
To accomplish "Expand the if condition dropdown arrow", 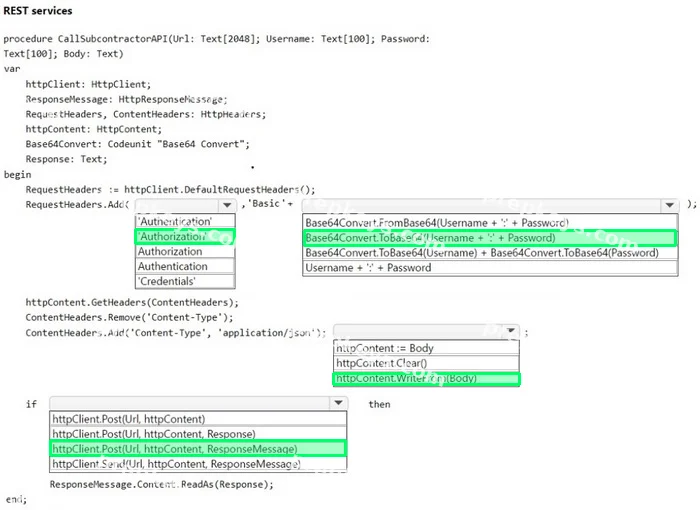I will click(338, 403).
